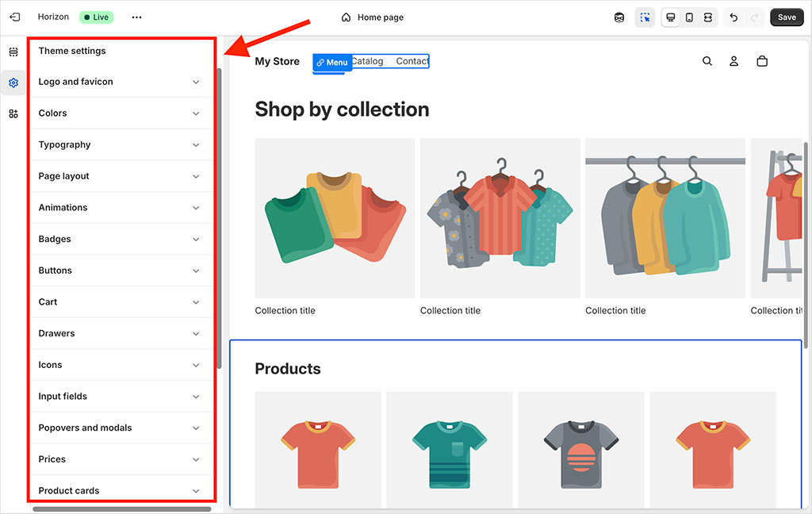The width and height of the screenshot is (812, 514).
Task: Open the hanging patterned shirts collection image
Action: click(x=500, y=218)
